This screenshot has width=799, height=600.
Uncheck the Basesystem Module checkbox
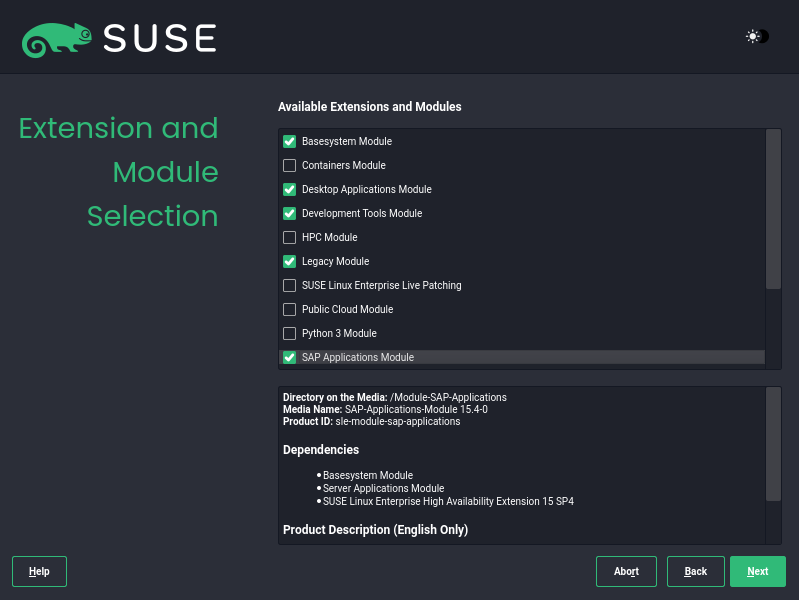[x=289, y=141]
